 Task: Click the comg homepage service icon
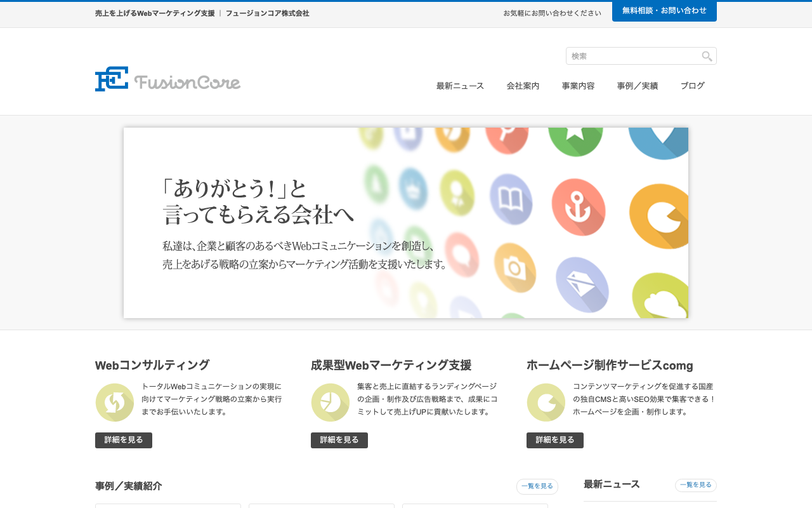point(546,403)
